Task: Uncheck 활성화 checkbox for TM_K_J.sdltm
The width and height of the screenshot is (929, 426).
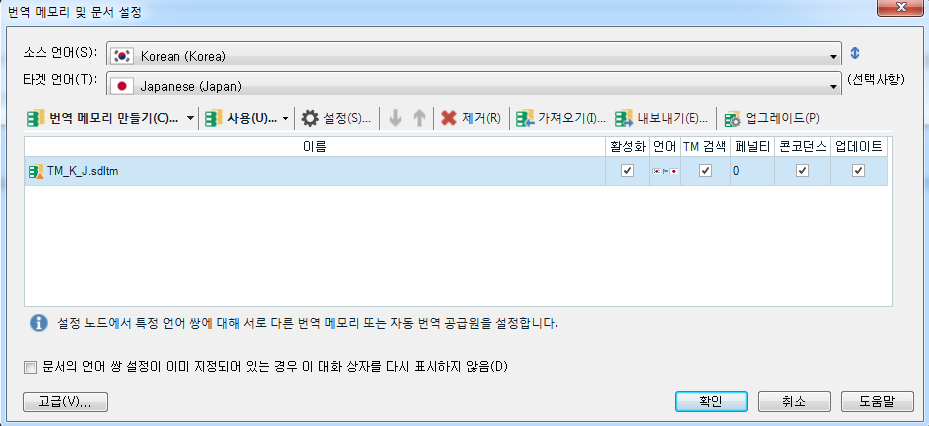Action: [x=627, y=171]
